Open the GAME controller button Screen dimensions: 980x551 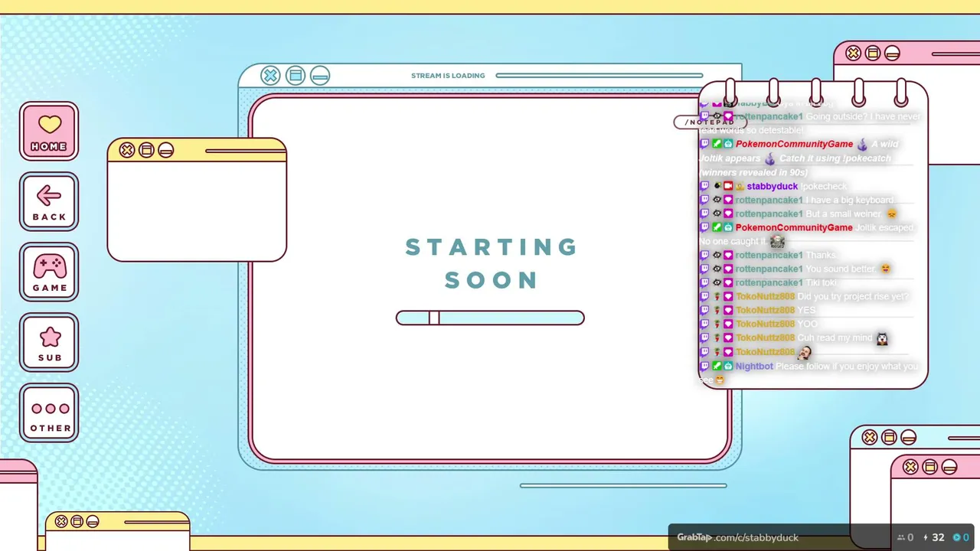49,272
